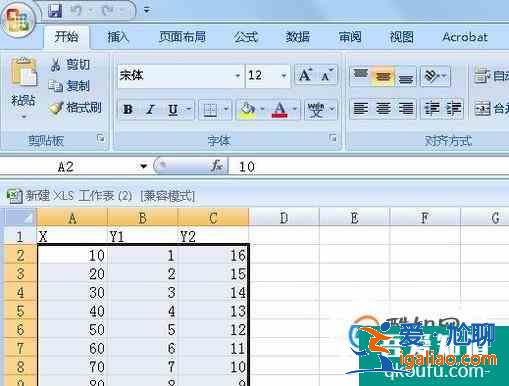
Task: Click 复制 to copy selection
Action: pyautogui.click(x=69, y=86)
